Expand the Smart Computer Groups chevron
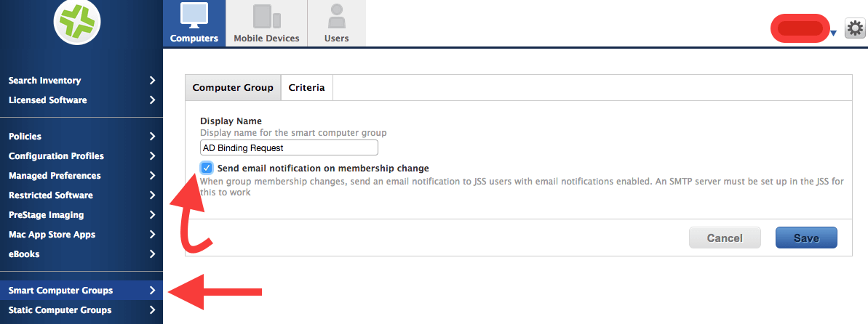Screen dimensions: 868x324 click(152, 291)
